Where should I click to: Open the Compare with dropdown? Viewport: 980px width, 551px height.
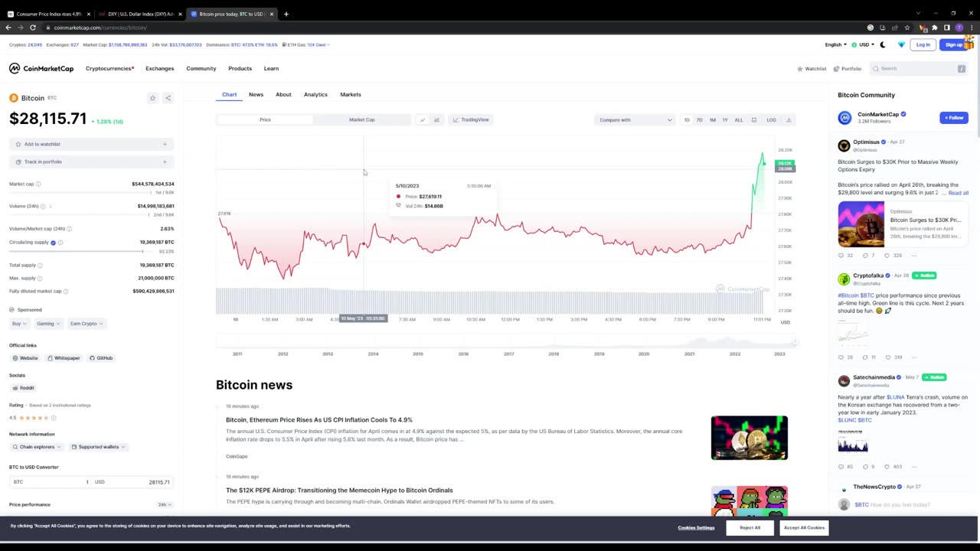[635, 119]
